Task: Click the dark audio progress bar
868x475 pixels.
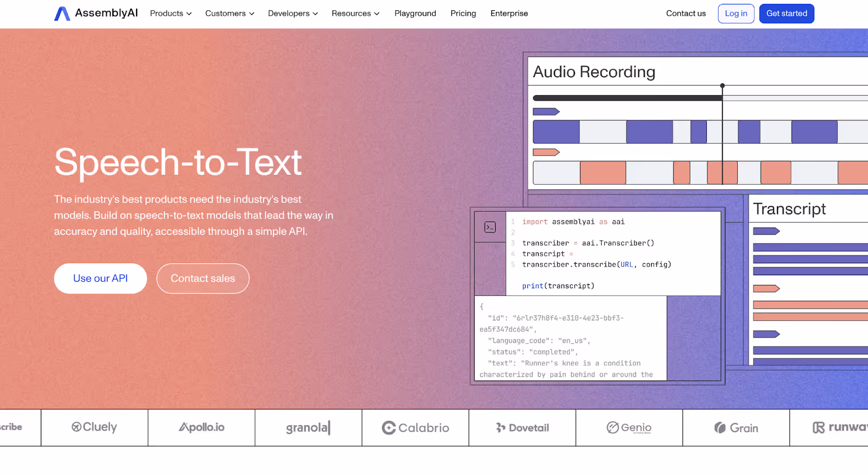Action: 627,98
